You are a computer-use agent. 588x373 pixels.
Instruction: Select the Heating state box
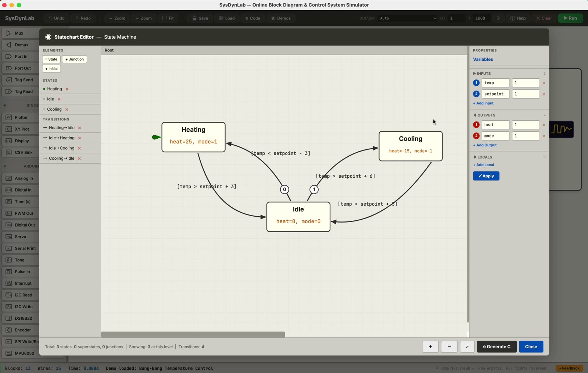193,137
